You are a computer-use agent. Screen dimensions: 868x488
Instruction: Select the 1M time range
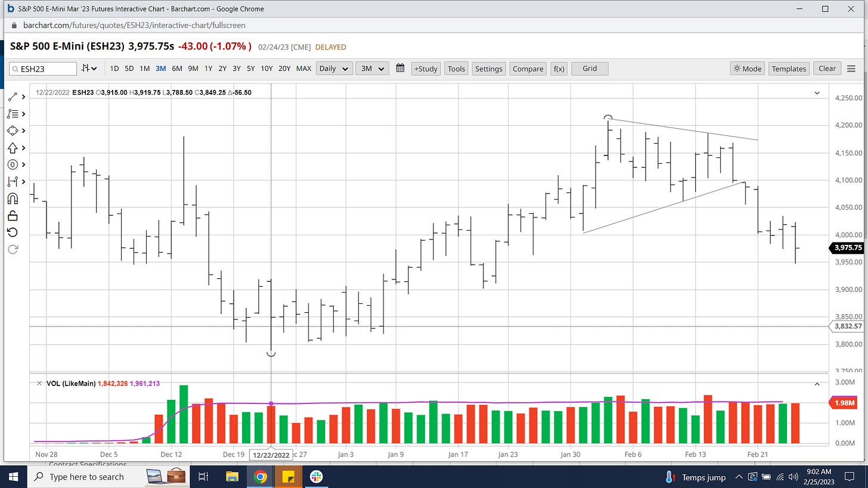tap(145, 69)
